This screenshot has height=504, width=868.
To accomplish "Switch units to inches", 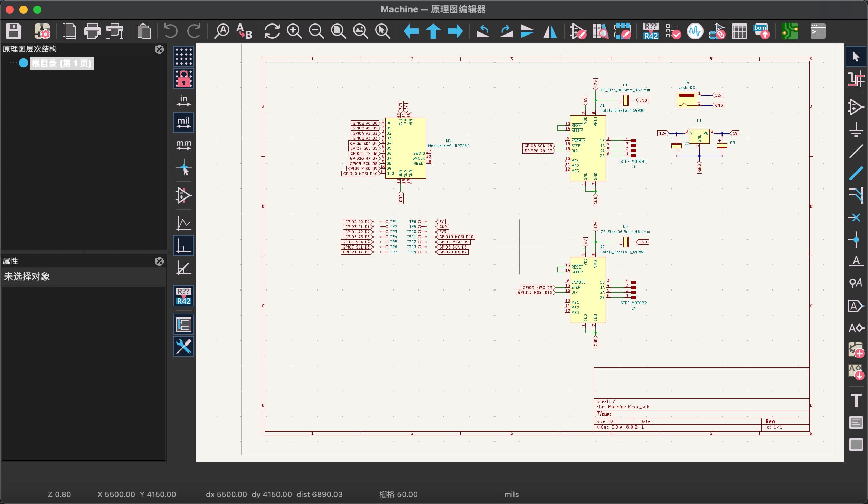I will click(x=183, y=100).
